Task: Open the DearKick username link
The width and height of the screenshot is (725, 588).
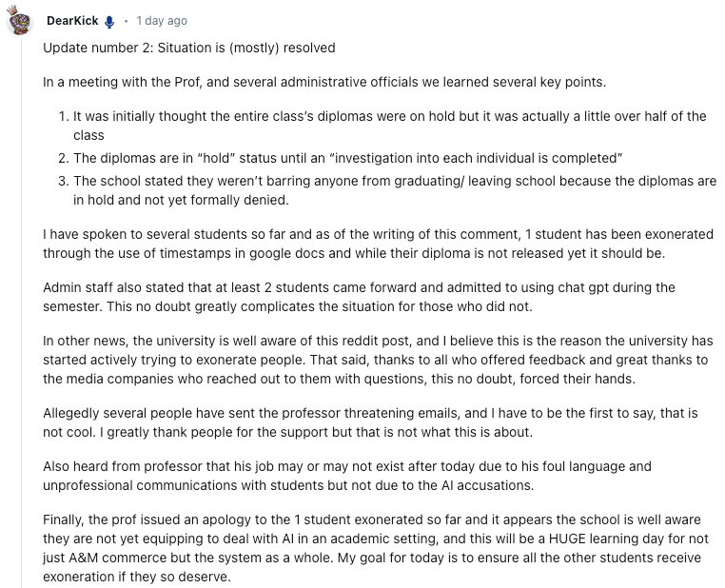Action: coord(72,21)
